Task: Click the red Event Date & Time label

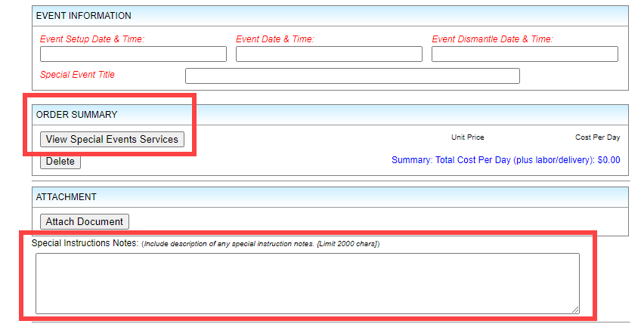Action: pos(275,39)
